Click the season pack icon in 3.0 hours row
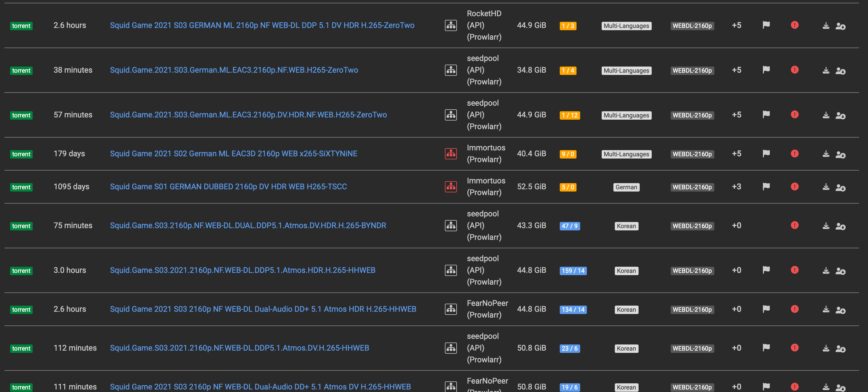Screen dimensions: 868x392 click(x=451, y=270)
